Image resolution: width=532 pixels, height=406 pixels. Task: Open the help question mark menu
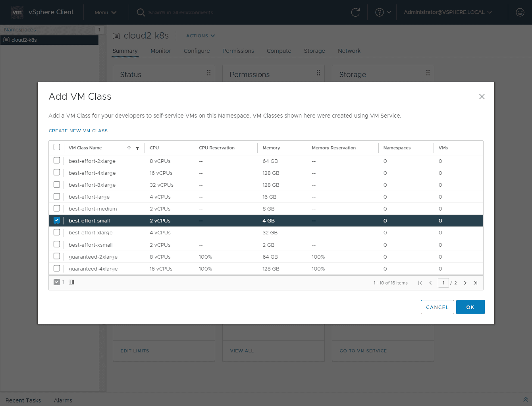383,12
